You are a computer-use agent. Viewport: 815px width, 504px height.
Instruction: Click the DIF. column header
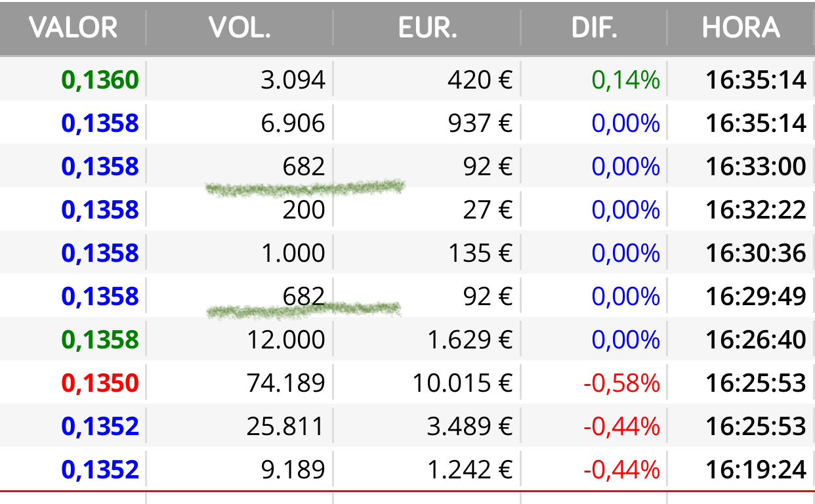click(x=595, y=28)
